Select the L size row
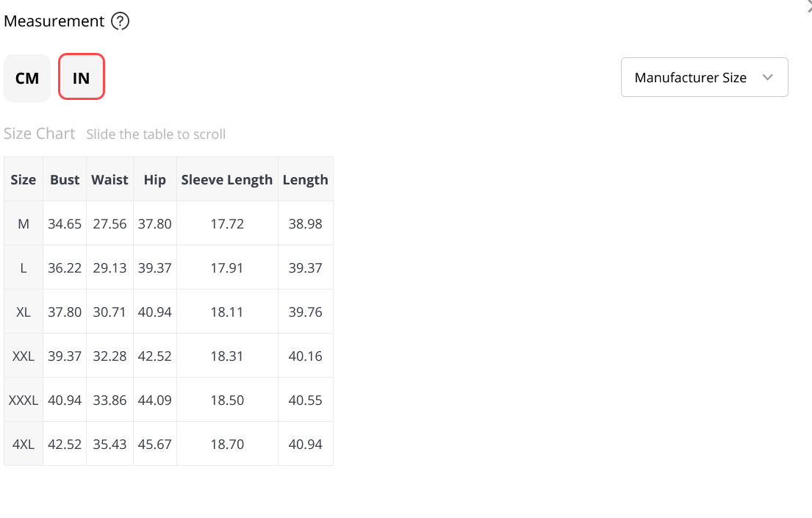The height and width of the screenshot is (518, 812). (169, 267)
